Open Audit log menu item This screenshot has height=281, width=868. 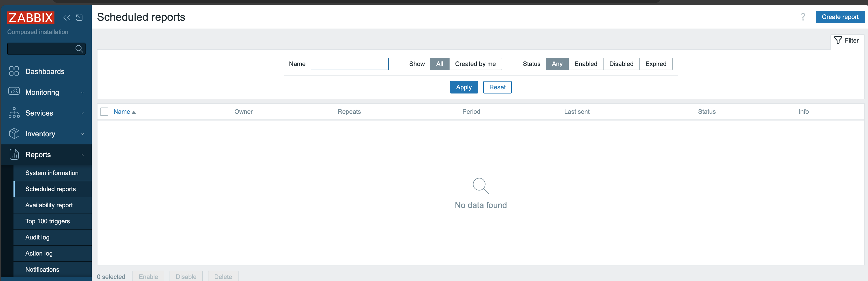coord(37,237)
